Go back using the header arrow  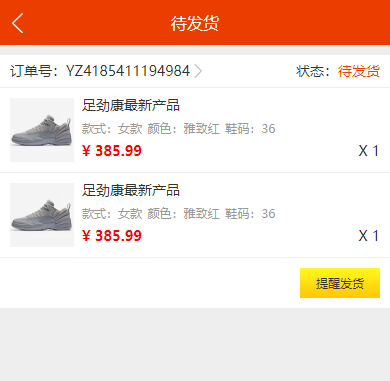pyautogui.click(x=18, y=23)
